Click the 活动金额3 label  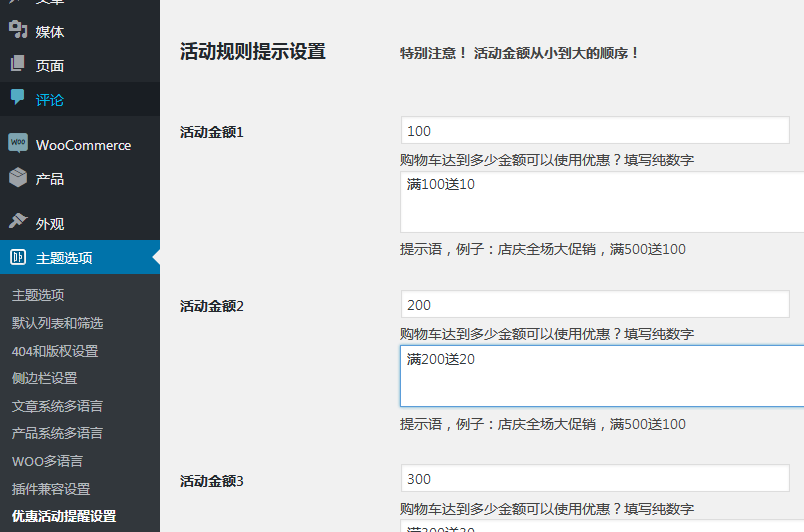[x=212, y=481]
